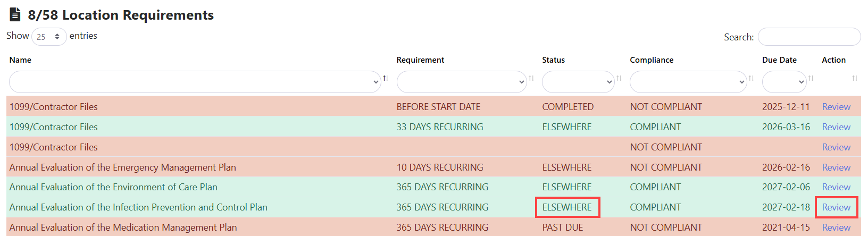Click the Action column sort arrows
This screenshot has height=236, width=868.
(x=854, y=79)
